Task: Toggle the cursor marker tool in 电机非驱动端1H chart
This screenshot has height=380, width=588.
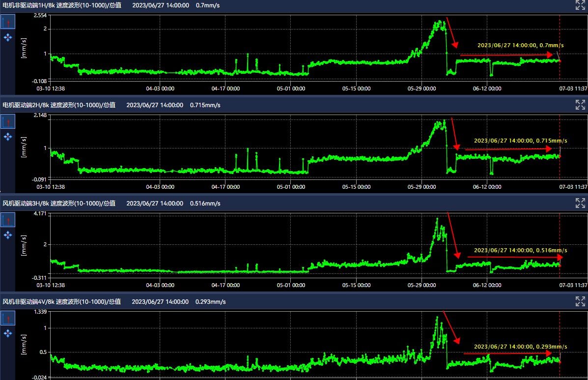Action: [x=8, y=22]
